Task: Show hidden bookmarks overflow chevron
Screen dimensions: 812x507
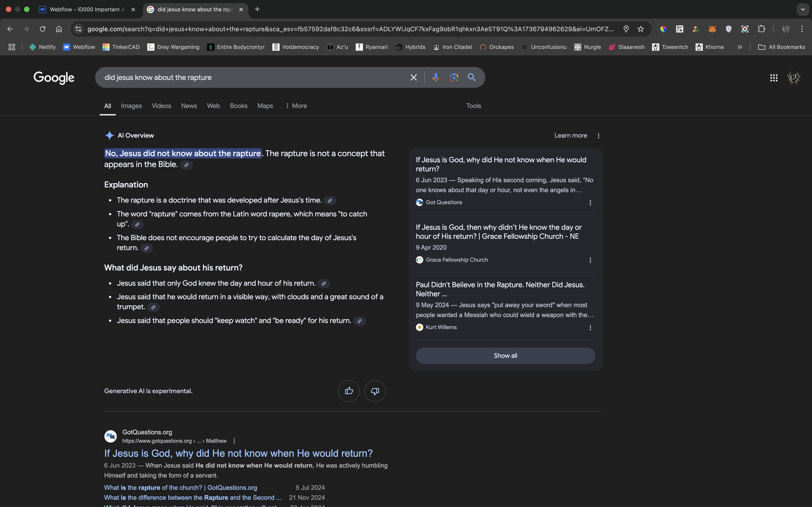Action: coord(739,47)
